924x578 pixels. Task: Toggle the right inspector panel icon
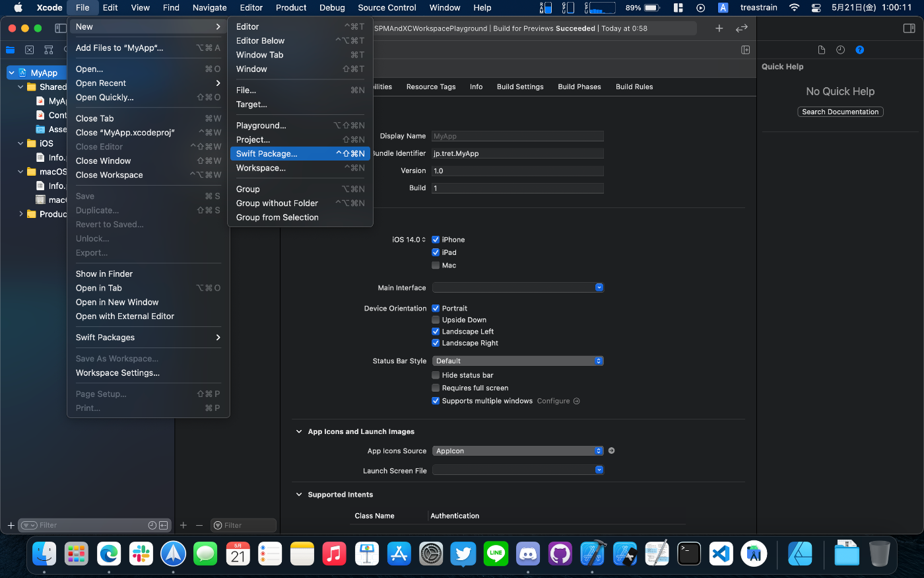click(909, 28)
